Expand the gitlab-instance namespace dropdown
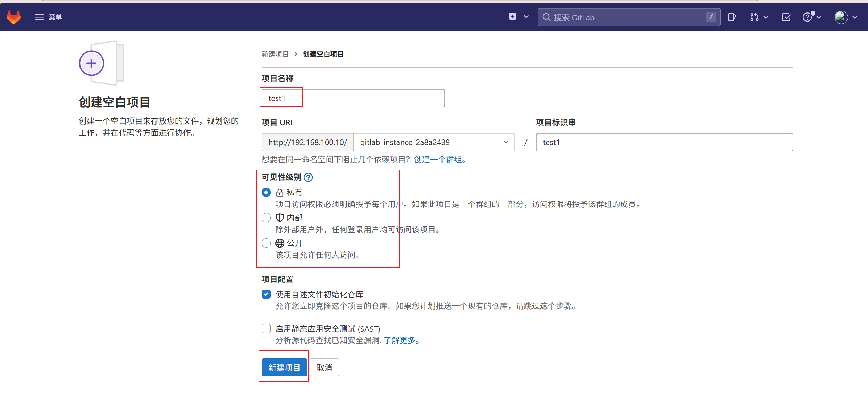This screenshot has width=868, height=415. pos(433,142)
